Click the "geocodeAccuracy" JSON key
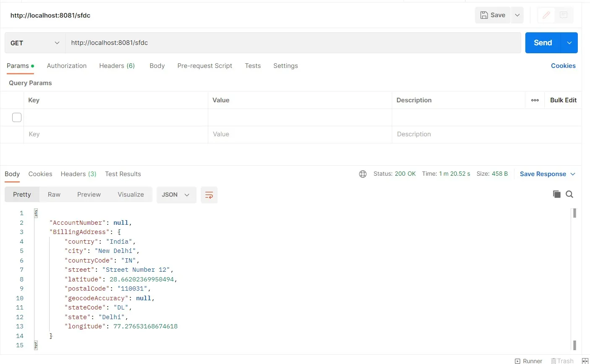 click(97, 298)
